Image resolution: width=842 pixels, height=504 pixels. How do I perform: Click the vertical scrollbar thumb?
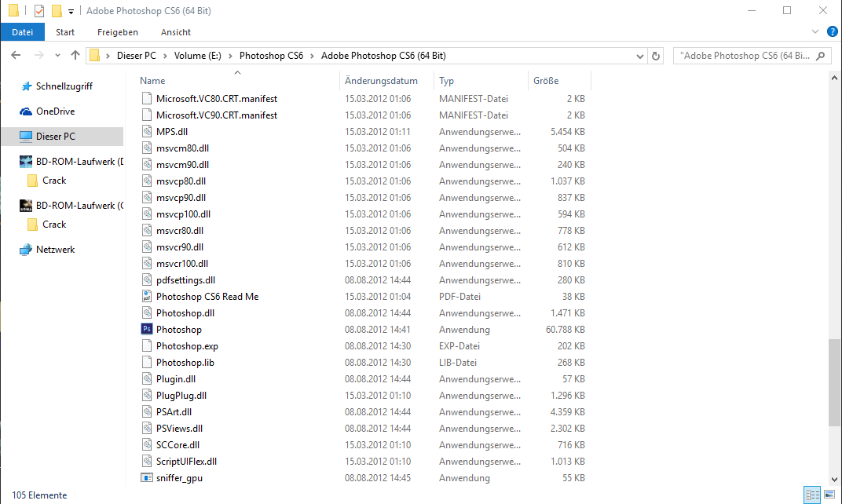tap(834, 382)
